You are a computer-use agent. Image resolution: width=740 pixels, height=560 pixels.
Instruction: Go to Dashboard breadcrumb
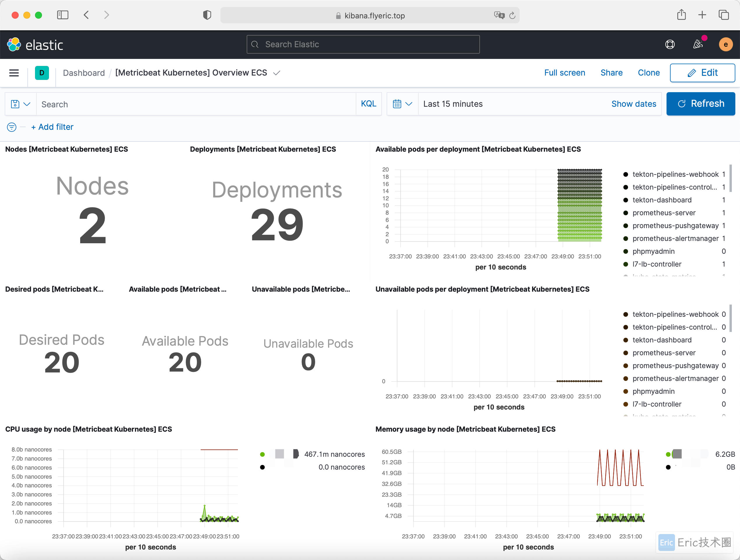(84, 73)
